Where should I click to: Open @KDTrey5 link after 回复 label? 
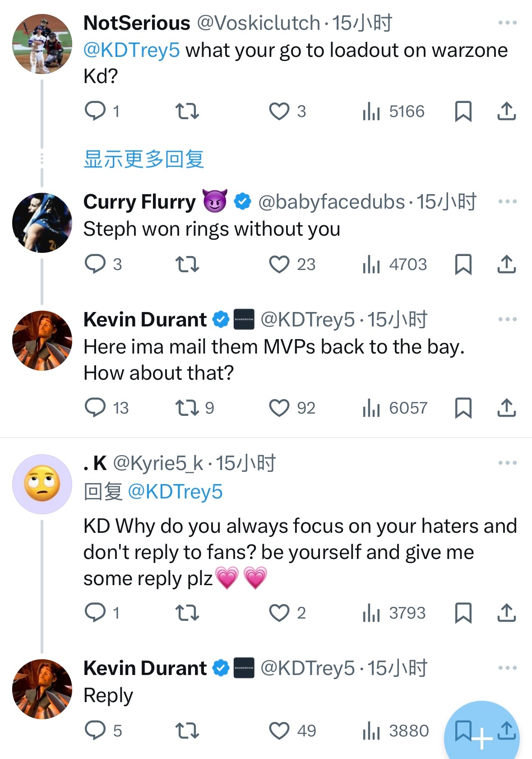(176, 492)
